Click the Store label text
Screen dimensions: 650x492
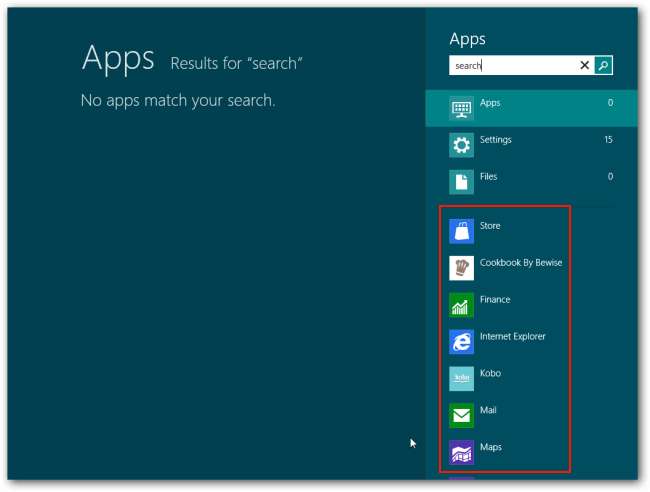click(x=490, y=226)
